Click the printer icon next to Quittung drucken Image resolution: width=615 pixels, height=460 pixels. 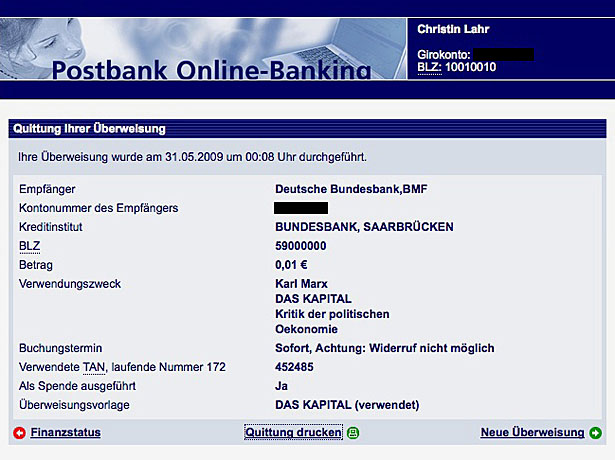pos(353,433)
